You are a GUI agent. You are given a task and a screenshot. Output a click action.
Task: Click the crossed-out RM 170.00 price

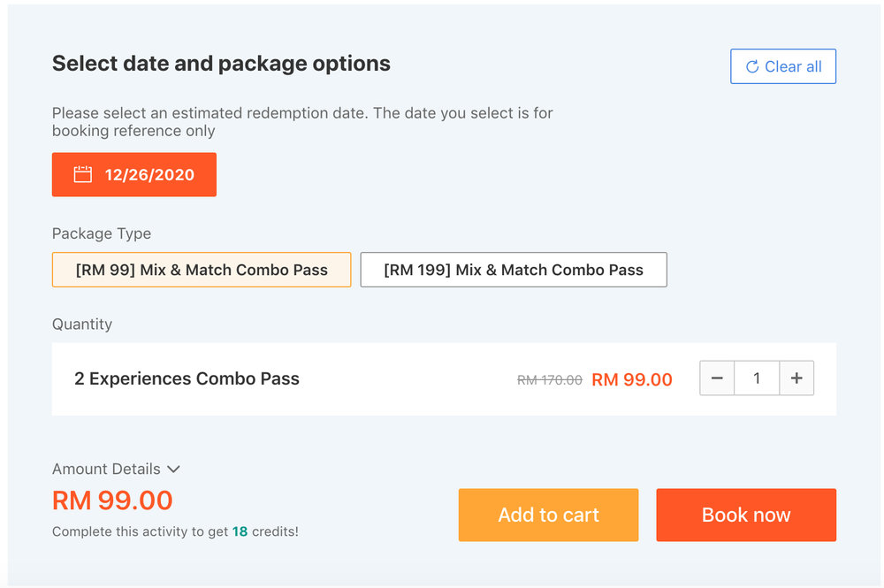click(x=549, y=380)
